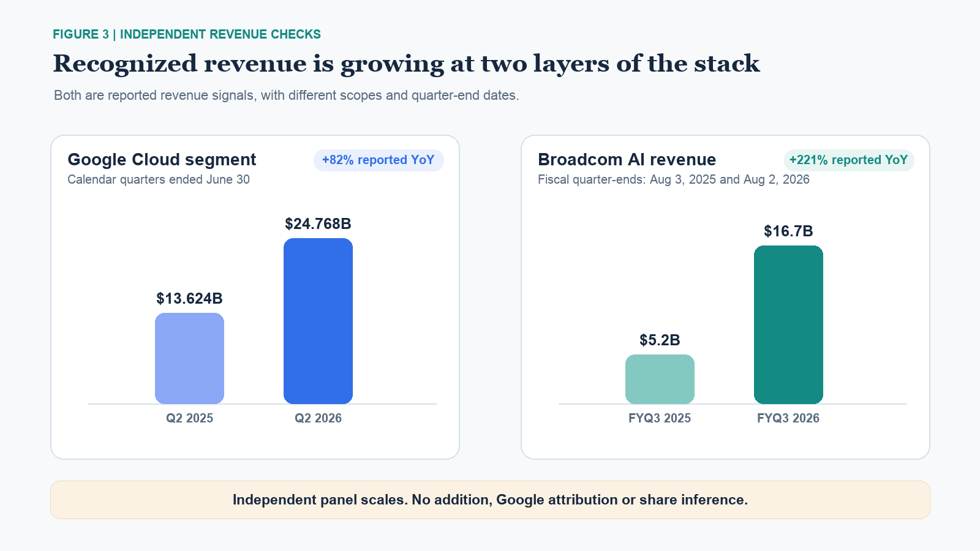Click the 'Q2 2025' axis label

[x=189, y=418]
